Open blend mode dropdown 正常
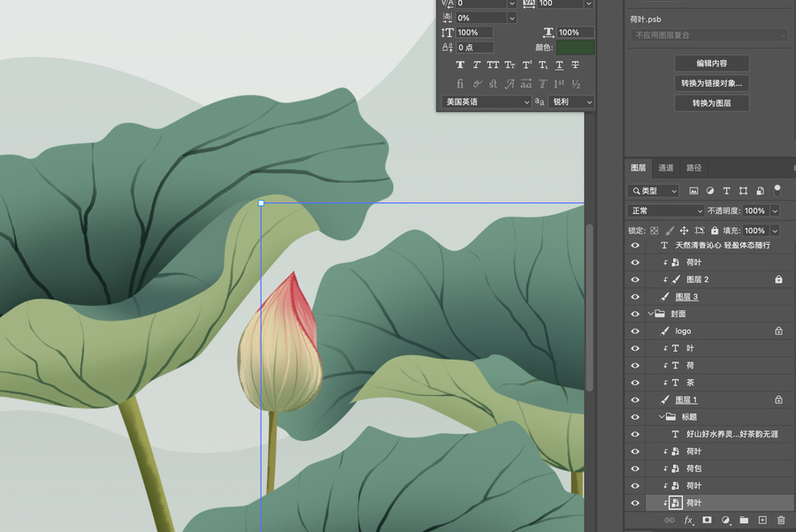This screenshot has width=796, height=532. click(665, 210)
